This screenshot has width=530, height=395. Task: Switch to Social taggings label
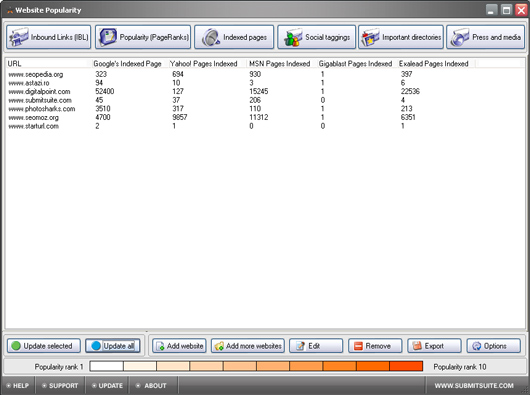point(328,37)
